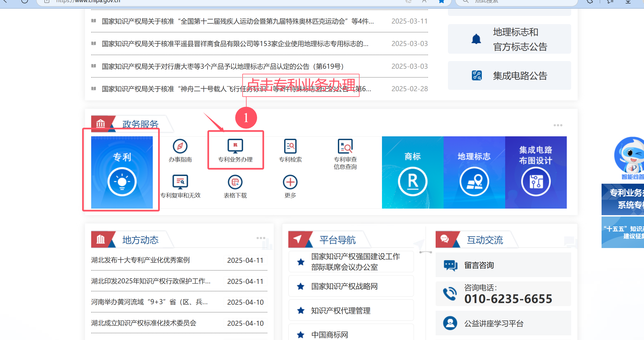Screen dimensions: 644x340
Task: Click the 专利检索 search icon
Action: coord(290,146)
